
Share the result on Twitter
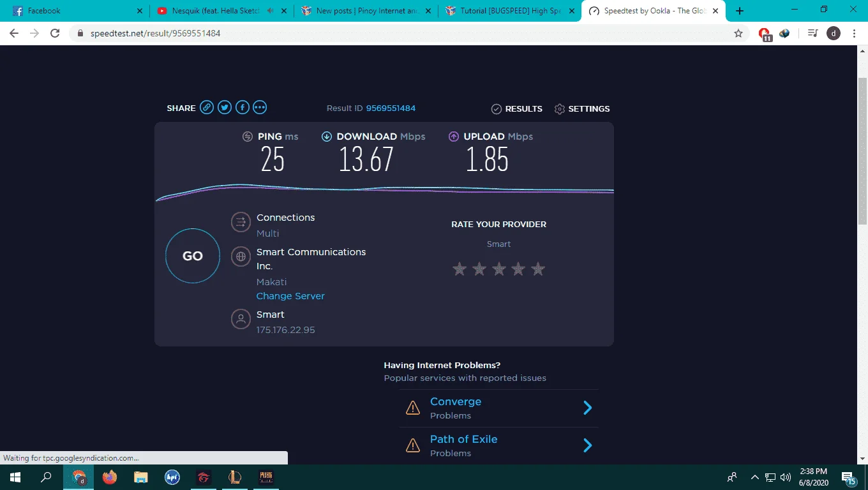pyautogui.click(x=225, y=108)
